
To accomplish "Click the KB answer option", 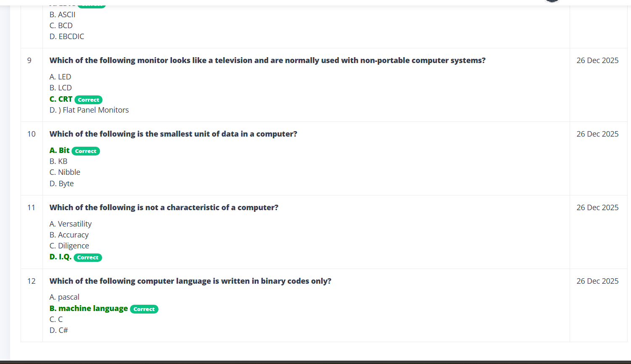I will (x=58, y=161).
